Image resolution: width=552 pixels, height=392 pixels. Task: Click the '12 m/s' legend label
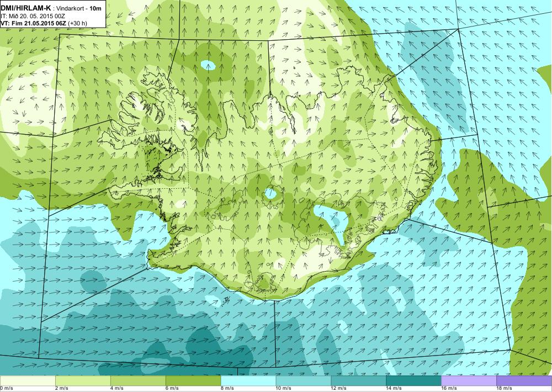tap(339, 389)
